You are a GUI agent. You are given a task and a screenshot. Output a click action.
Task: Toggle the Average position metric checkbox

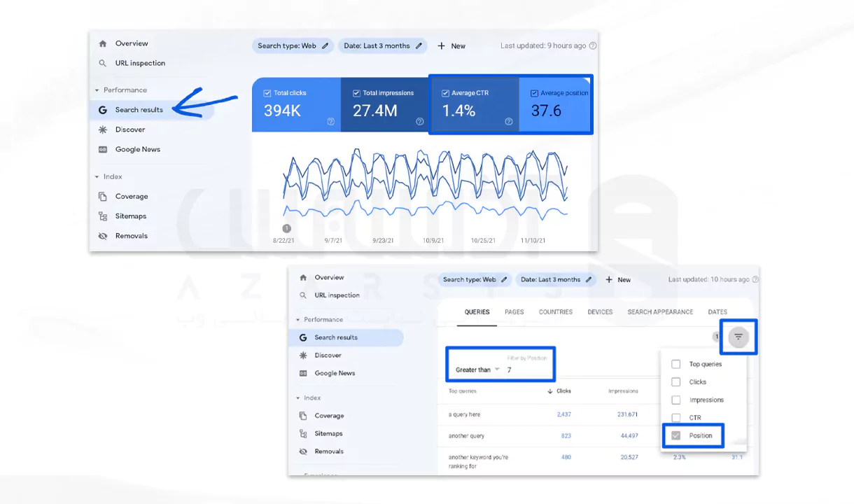[534, 93]
